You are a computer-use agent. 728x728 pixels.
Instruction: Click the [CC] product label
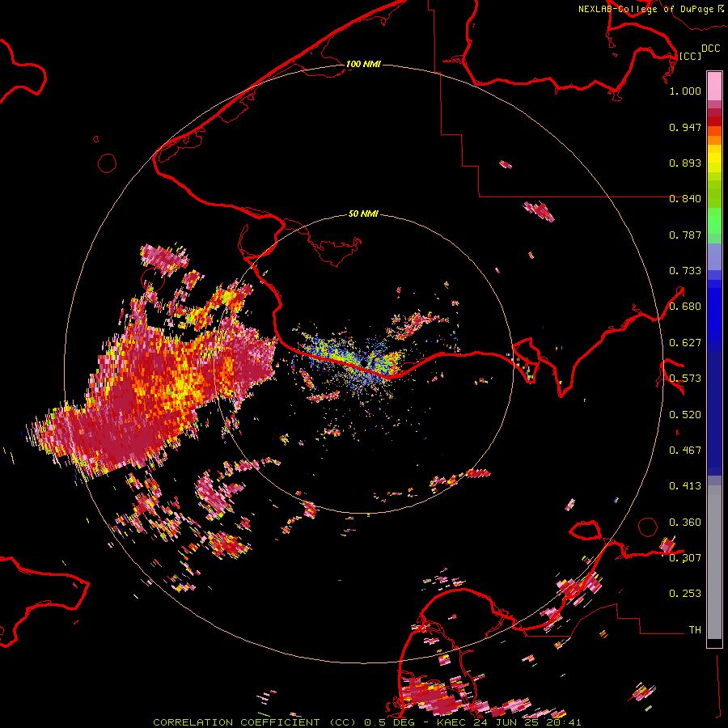690,56
